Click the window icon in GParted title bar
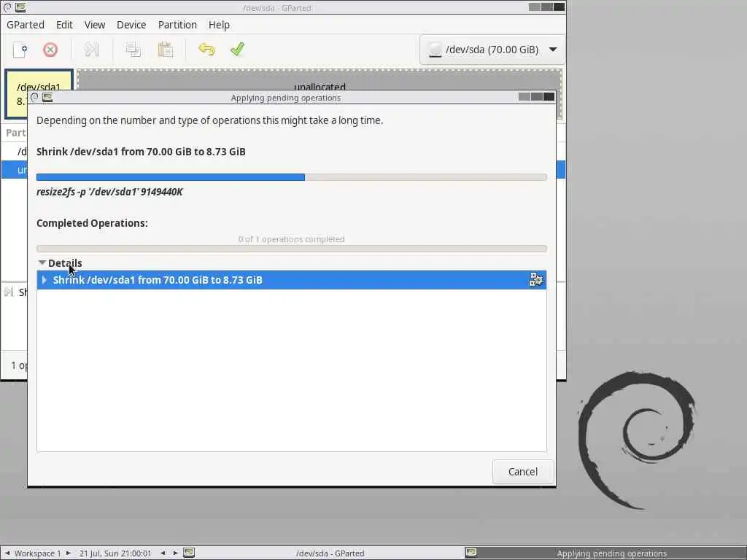This screenshot has width=747, height=560. tap(20, 7)
